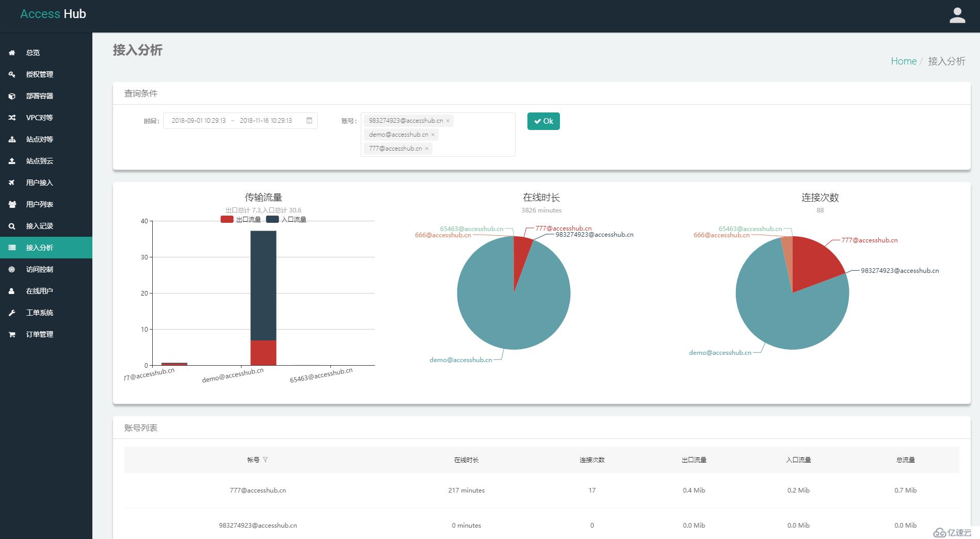Click 连接次数 column header
This screenshot has width=980, height=539.
pos(592,460)
